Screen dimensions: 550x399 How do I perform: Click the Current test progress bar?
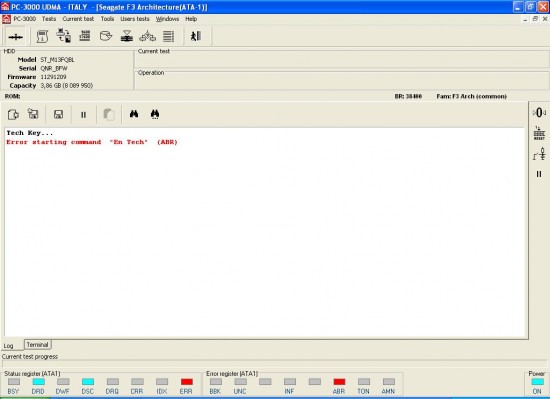tap(274, 364)
